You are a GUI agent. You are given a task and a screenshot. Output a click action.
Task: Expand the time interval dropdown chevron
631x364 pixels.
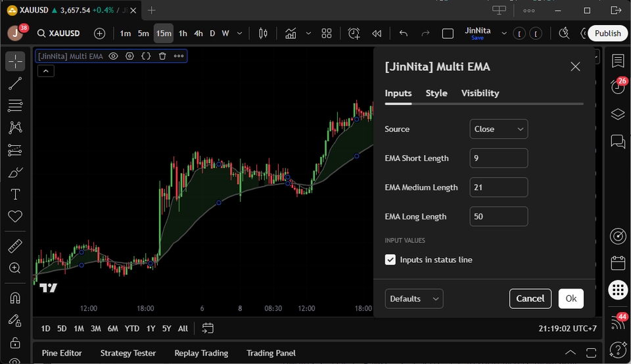pyautogui.click(x=239, y=34)
